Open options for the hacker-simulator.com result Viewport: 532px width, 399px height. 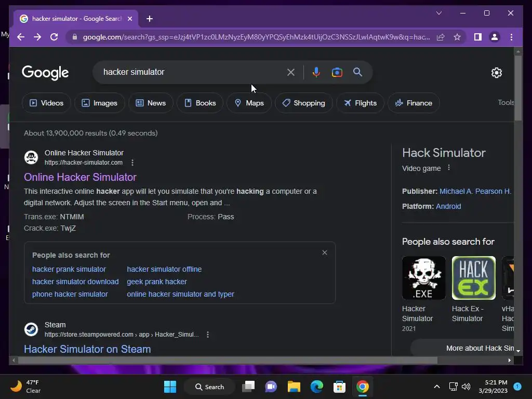pyautogui.click(x=132, y=163)
